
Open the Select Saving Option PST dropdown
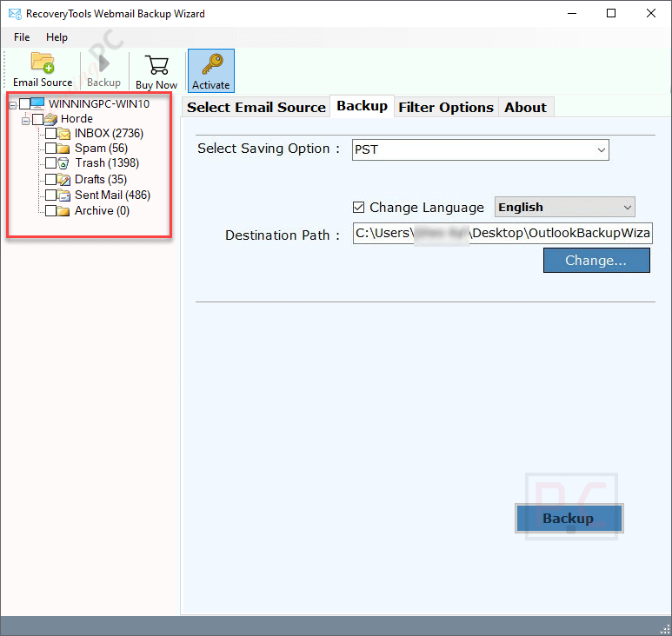pyautogui.click(x=481, y=150)
